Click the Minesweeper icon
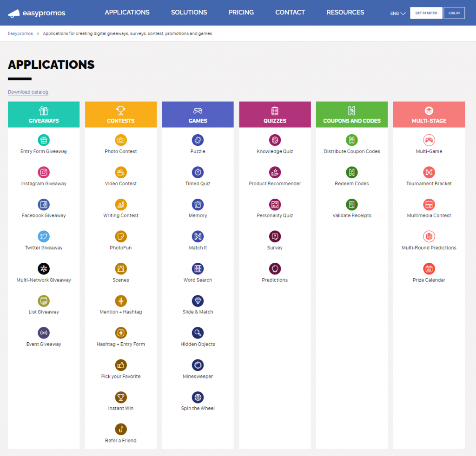The image size is (476, 456). click(198, 365)
